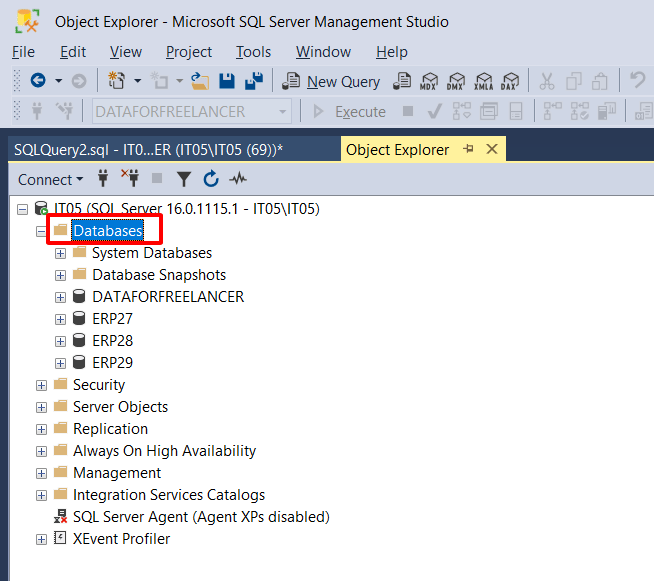Screen dimensions: 654x581
Task: Click the Paste clipboard icon
Action: pos(600,81)
